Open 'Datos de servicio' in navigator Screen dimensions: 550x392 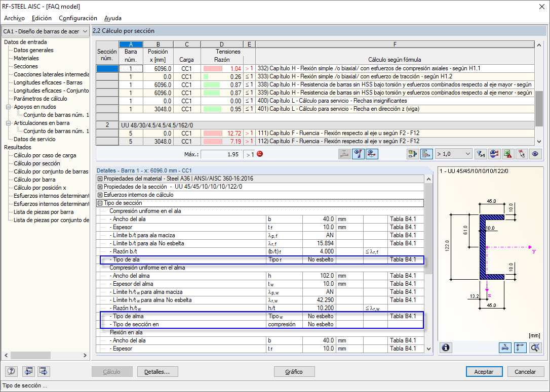click(34, 139)
